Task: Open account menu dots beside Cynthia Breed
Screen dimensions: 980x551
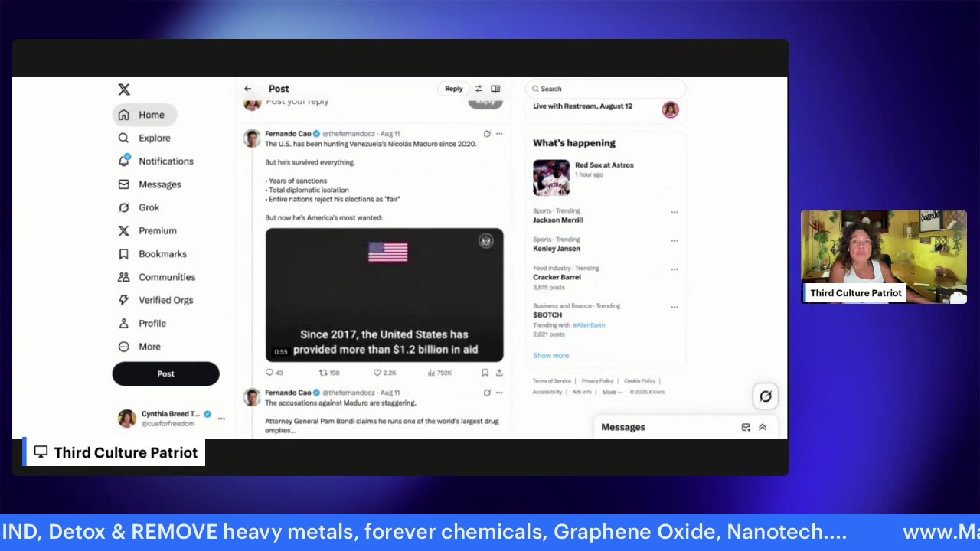Action: point(221,419)
